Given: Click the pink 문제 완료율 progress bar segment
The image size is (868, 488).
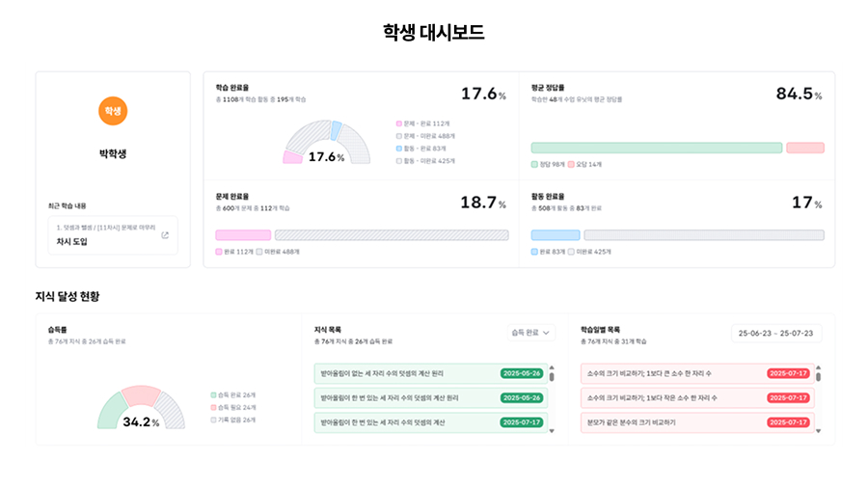Looking at the screenshot, I should click(243, 234).
